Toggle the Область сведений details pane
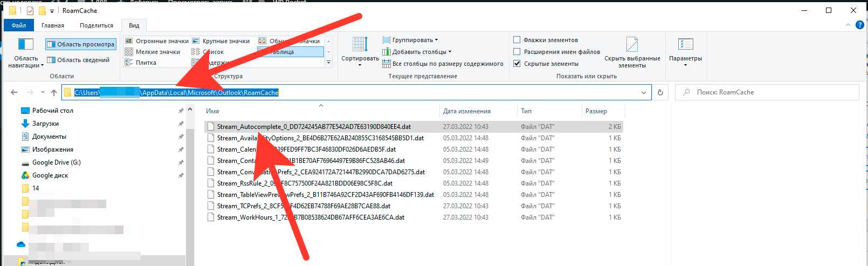The image size is (868, 266). [78, 60]
